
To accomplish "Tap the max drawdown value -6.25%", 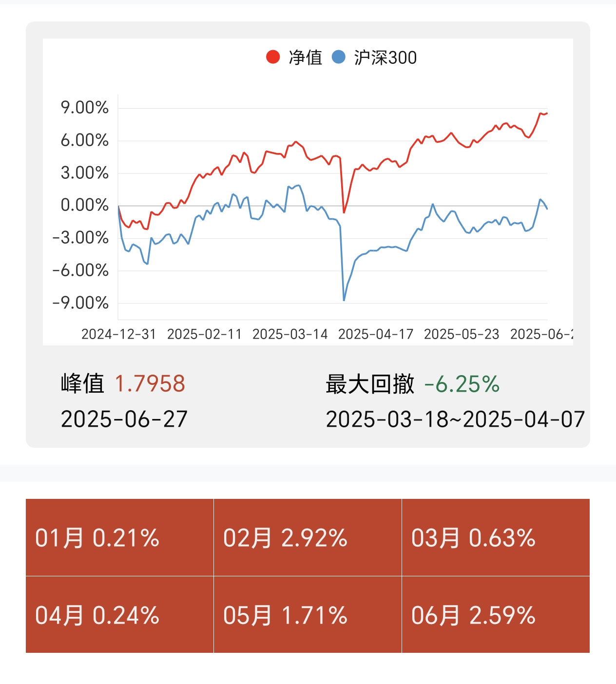I will tap(462, 384).
